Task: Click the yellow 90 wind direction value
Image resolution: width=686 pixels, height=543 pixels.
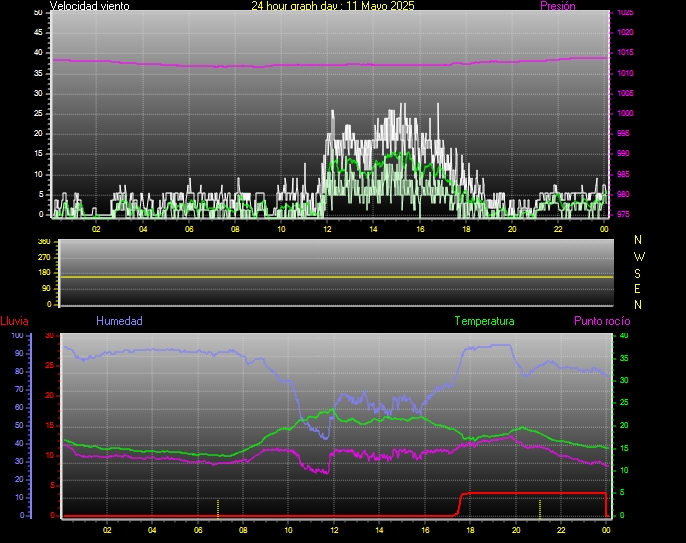Action: click(x=46, y=288)
